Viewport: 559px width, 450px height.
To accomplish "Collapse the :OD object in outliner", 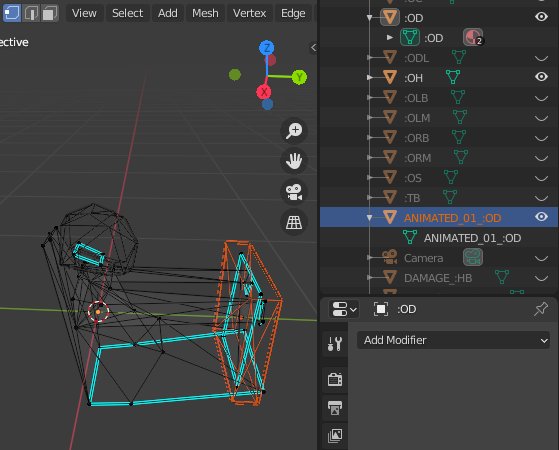I will coord(370,17).
